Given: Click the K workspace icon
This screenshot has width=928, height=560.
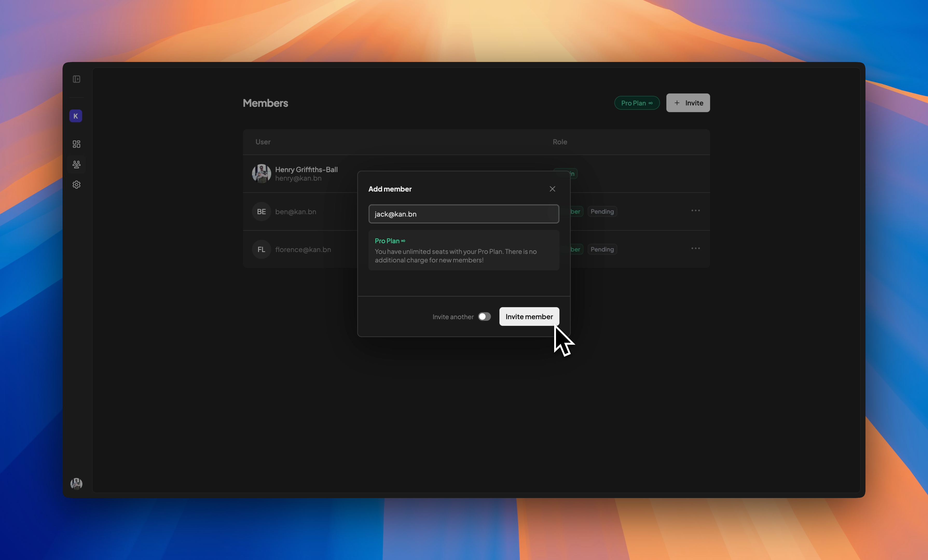Looking at the screenshot, I should coord(76,116).
